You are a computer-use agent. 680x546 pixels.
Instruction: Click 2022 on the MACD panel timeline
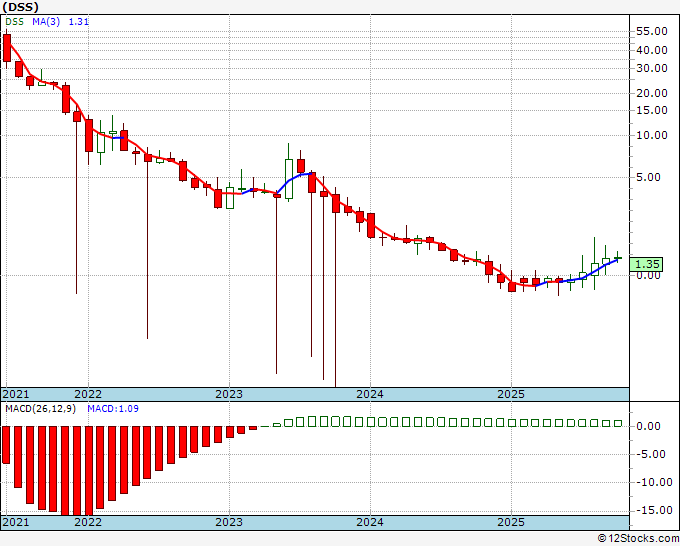tap(88, 522)
